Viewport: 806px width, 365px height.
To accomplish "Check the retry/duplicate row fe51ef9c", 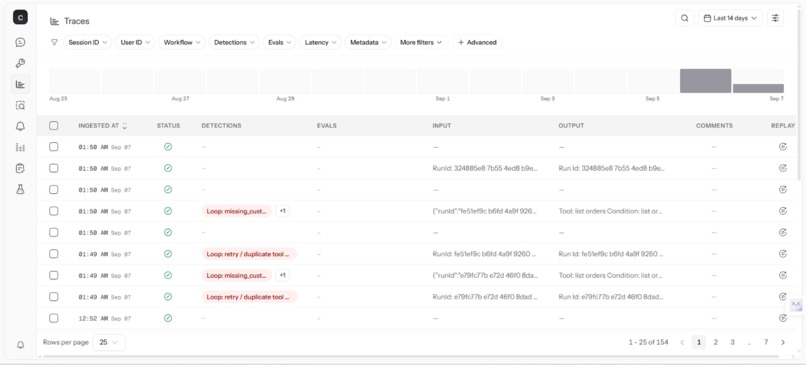I will [x=53, y=254].
